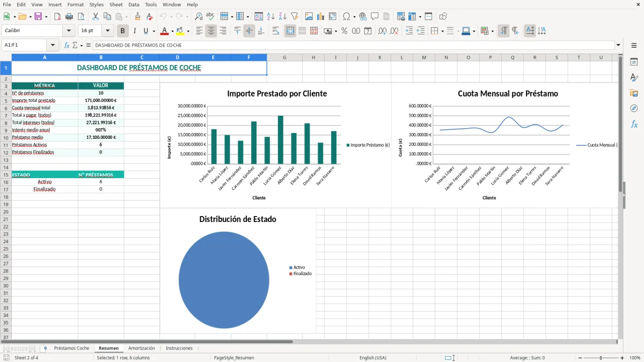This screenshot has height=362, width=644.
Task: Open sidebar Gallery icon
Action: pos(634,93)
